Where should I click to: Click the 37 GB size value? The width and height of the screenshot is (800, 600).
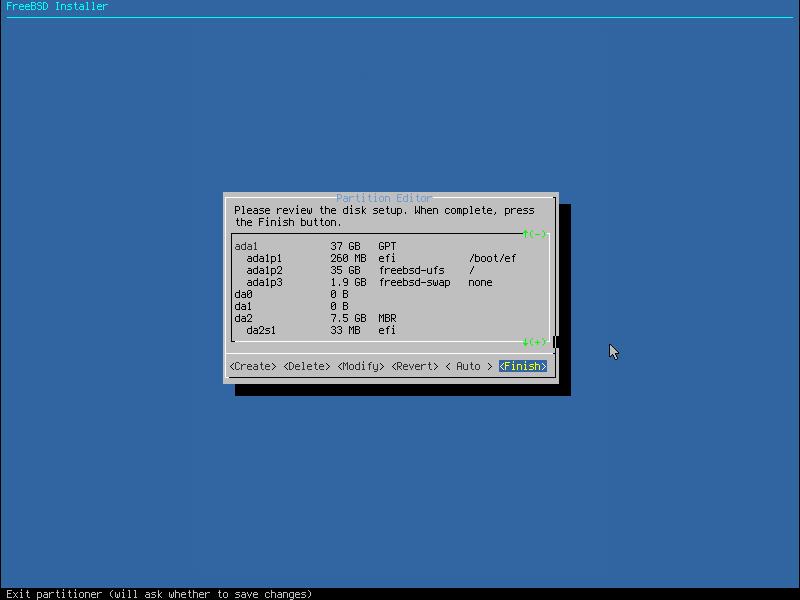click(345, 246)
